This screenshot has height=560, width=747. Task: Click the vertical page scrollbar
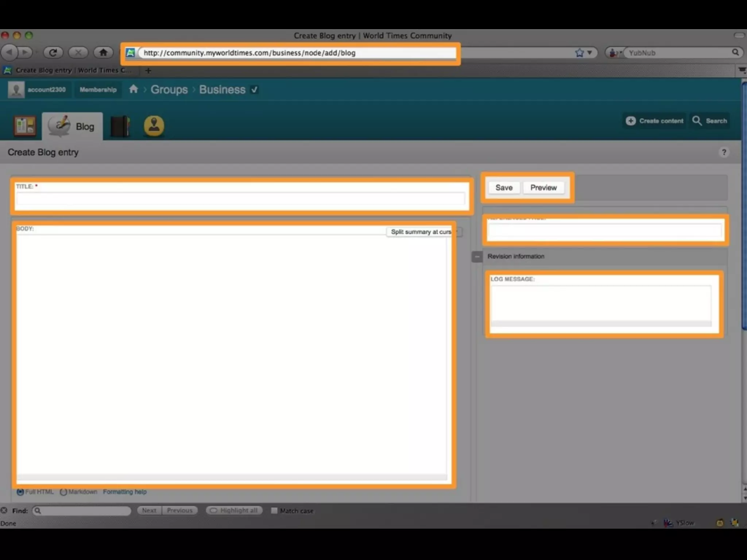(x=744, y=204)
